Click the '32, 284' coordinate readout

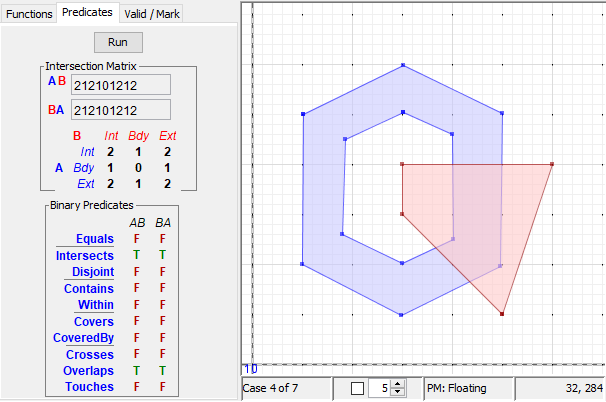pos(584,388)
